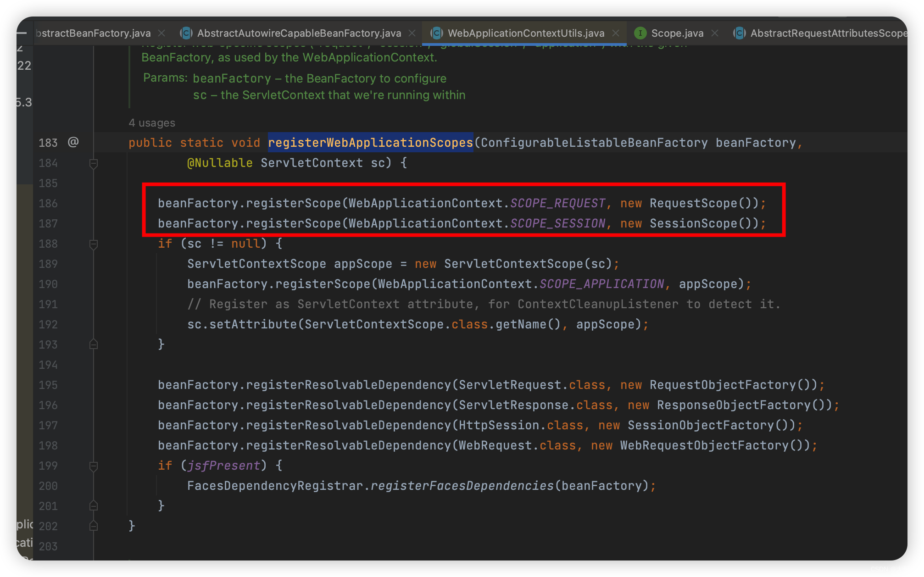Click class icon on AbstractAutowireCapableBeanFactory.java tab
924x577 pixels.
(x=186, y=33)
